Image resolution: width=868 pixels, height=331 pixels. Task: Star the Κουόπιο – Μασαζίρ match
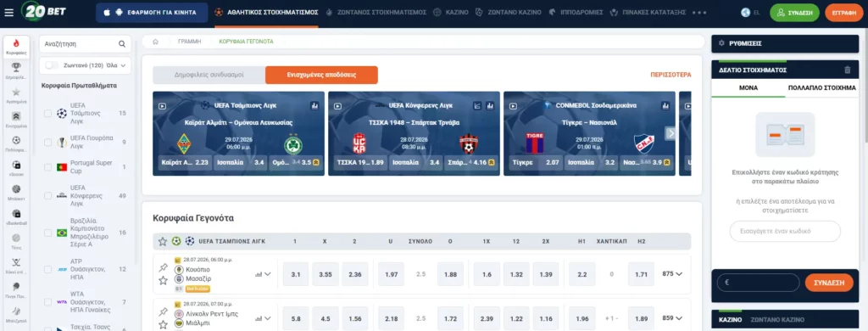(x=163, y=281)
